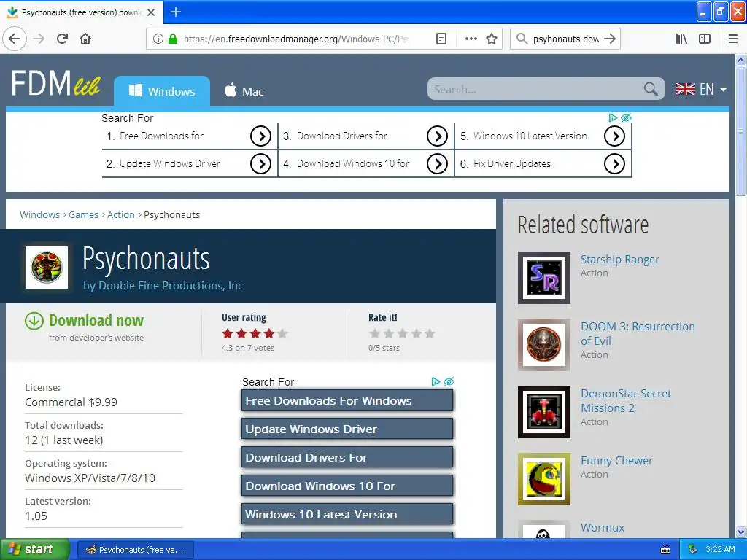The image size is (747, 560).
Task: Click arrow beside Windows 10 Latest Version in top ad
Action: (614, 136)
